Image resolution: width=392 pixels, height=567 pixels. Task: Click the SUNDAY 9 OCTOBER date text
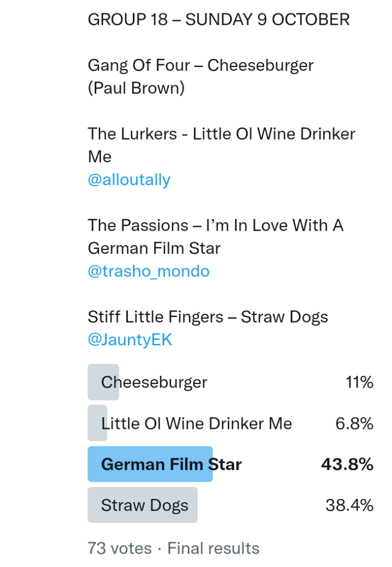click(267, 20)
